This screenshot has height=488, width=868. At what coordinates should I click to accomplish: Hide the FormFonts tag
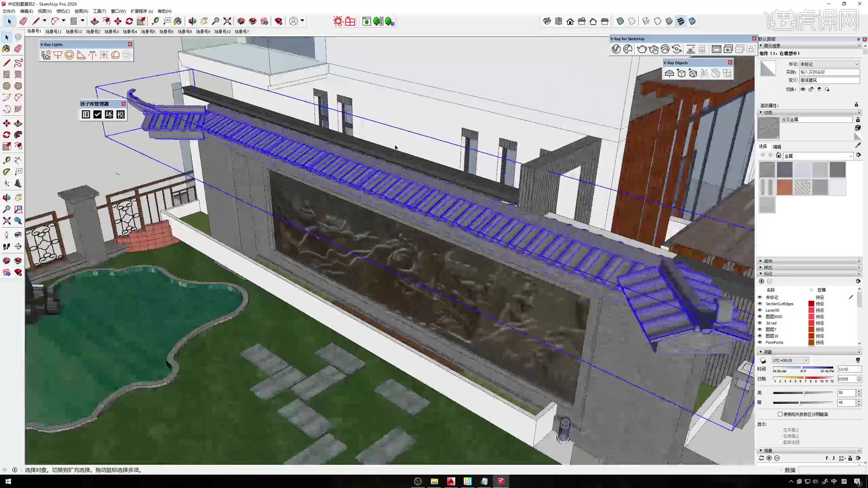point(760,343)
